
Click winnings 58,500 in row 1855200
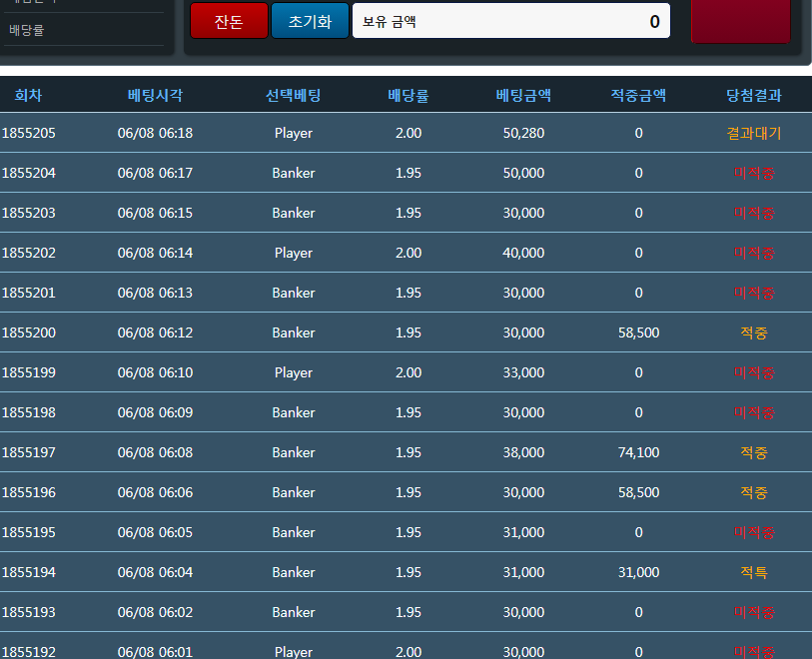coord(638,332)
